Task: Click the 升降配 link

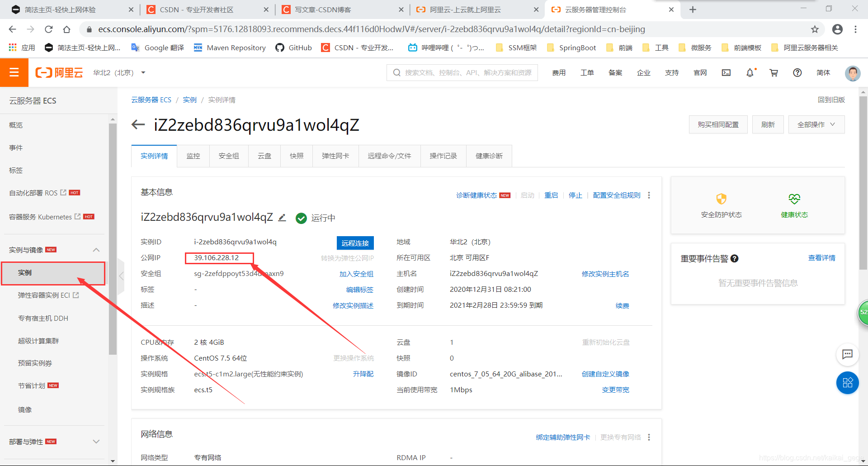Action: (x=363, y=374)
